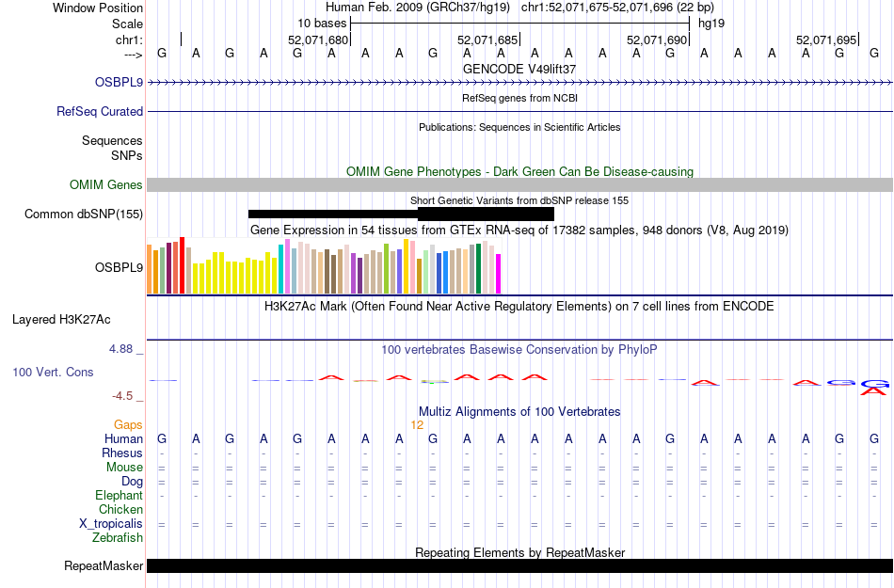
Task: Click the 100 Vert. Cons track label
Action: [x=53, y=372]
